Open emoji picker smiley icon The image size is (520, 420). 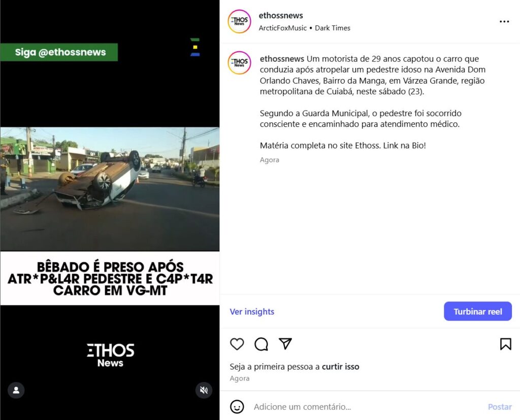(x=237, y=406)
